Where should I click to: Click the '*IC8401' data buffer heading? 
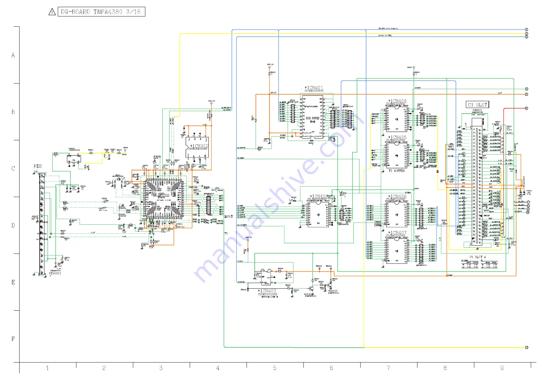pyautogui.click(x=314, y=88)
